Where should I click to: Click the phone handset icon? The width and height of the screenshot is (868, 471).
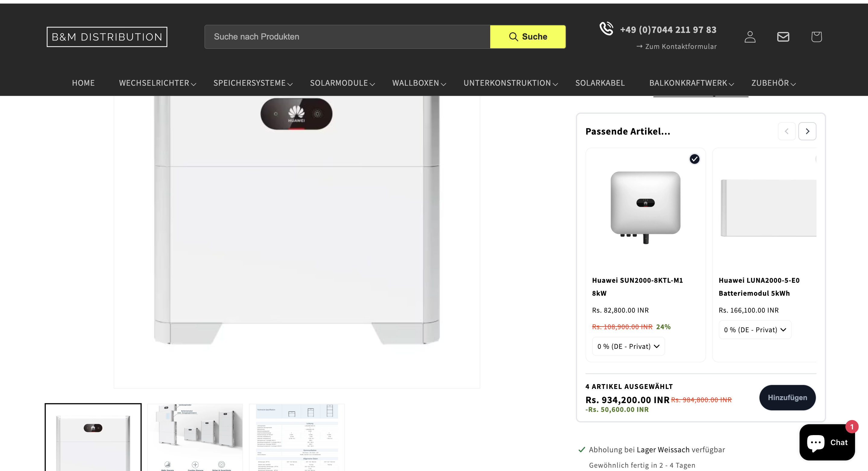click(606, 29)
